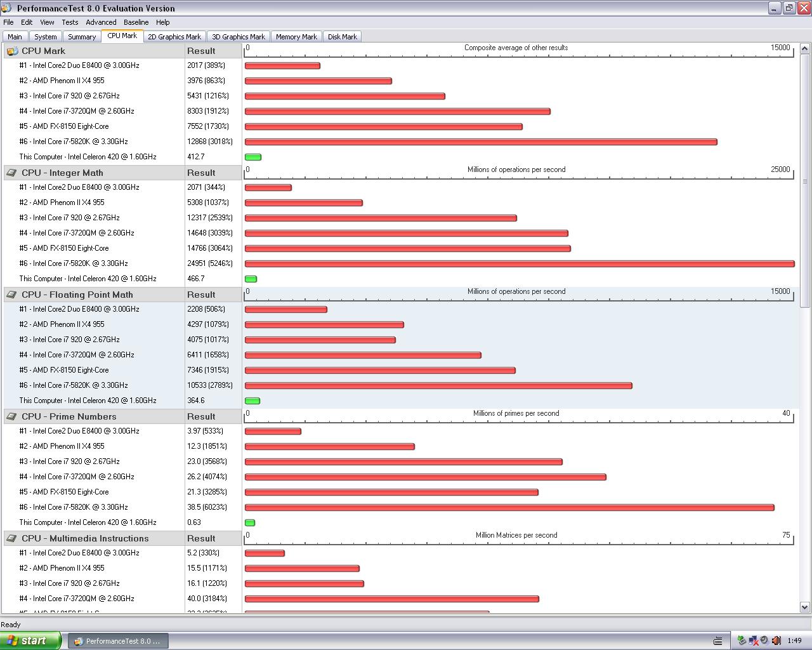This screenshot has height=650, width=812.
Task: Open the Baseline menu
Action: [x=136, y=22]
